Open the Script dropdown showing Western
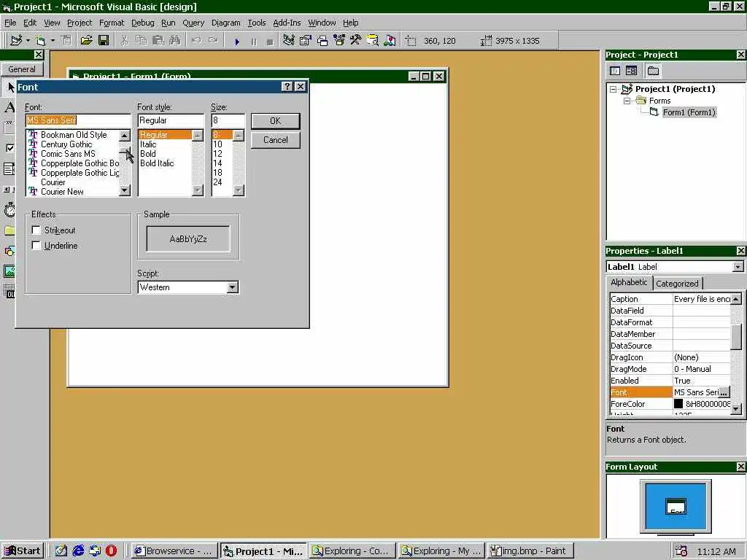This screenshot has height=560, width=747. [x=233, y=287]
